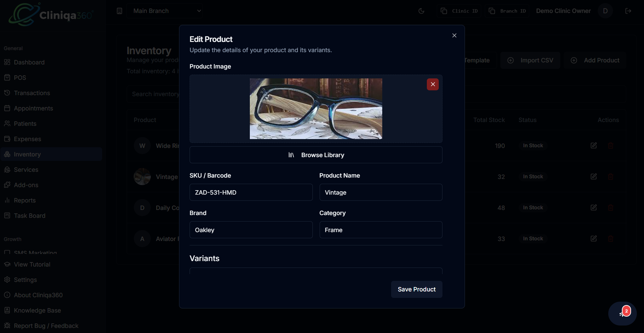
Task: Delete the product with 48 stock
Action: [x=611, y=208]
